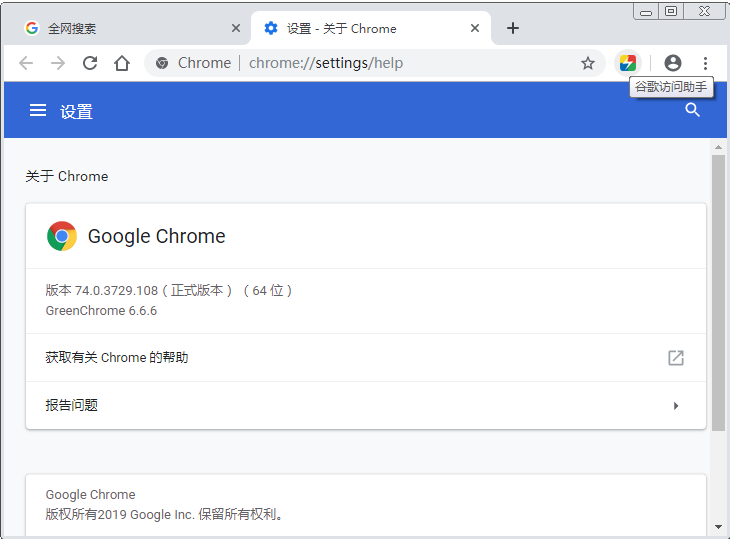
Task: Open a new tab
Action: pos(513,28)
